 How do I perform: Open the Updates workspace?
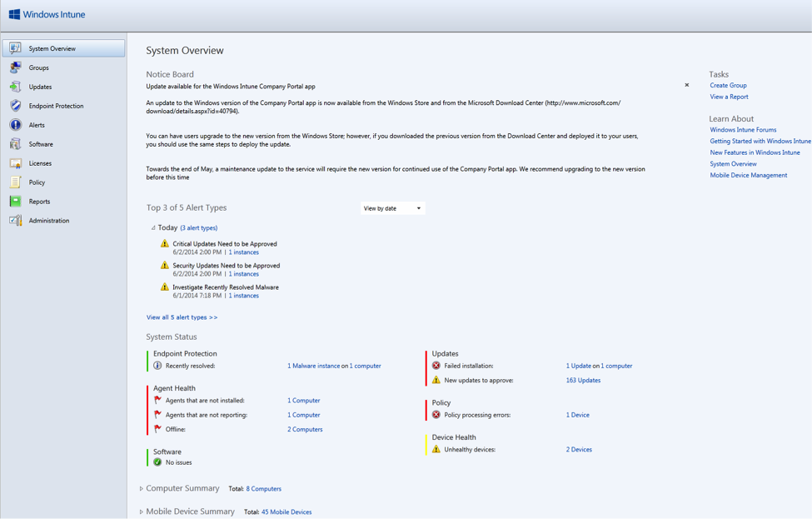(41, 87)
